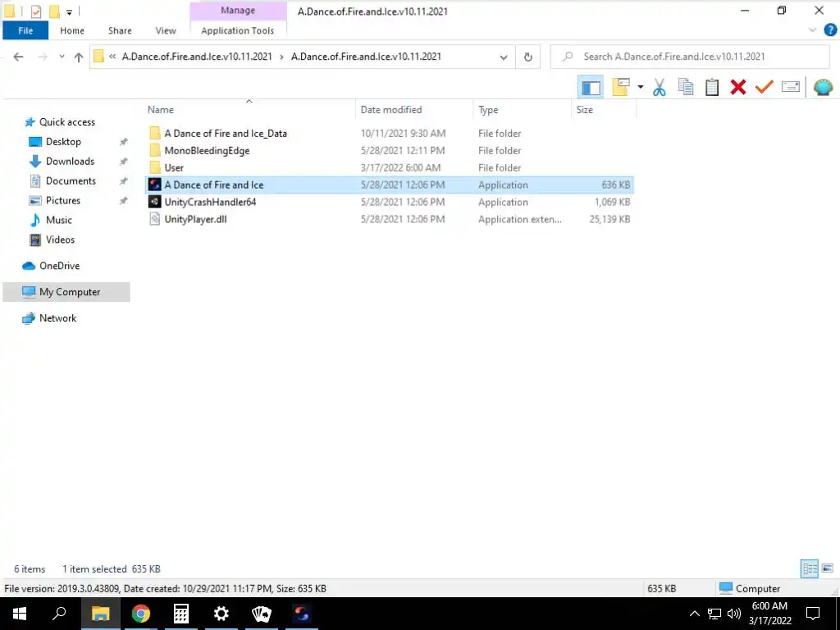This screenshot has width=840, height=630.
Task: Open the Windows Start menu
Action: (20, 614)
